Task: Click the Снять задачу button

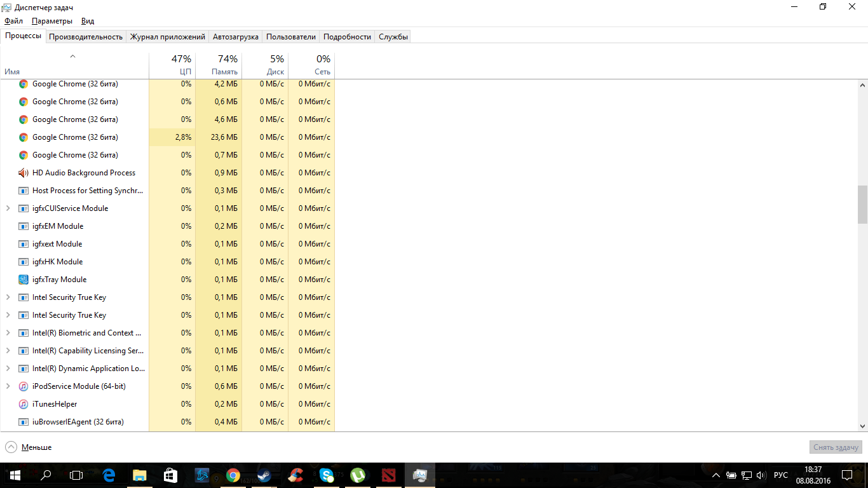Action: click(x=836, y=447)
